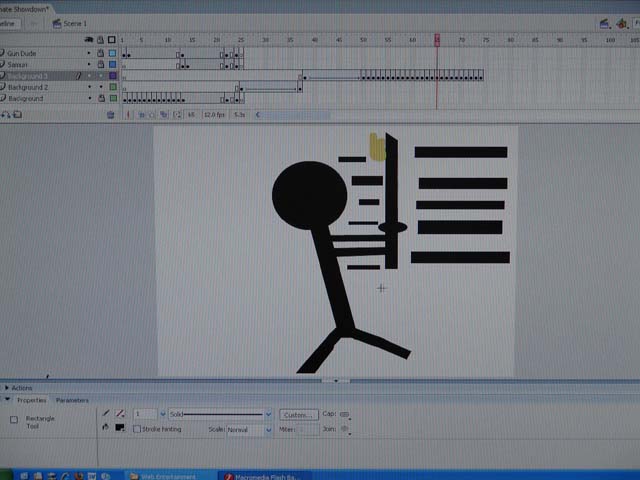Click the stroke color pencil icon
Screen dimensions: 640x480
tap(106, 413)
